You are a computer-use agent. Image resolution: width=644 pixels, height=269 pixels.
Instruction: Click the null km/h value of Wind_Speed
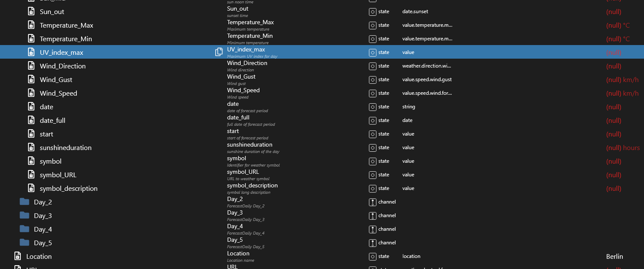point(622,93)
